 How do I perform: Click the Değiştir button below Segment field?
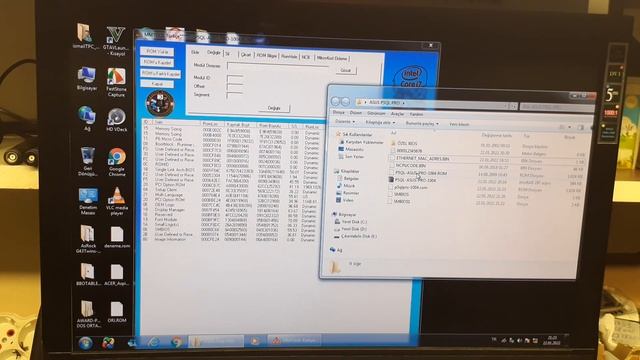pos(274,108)
